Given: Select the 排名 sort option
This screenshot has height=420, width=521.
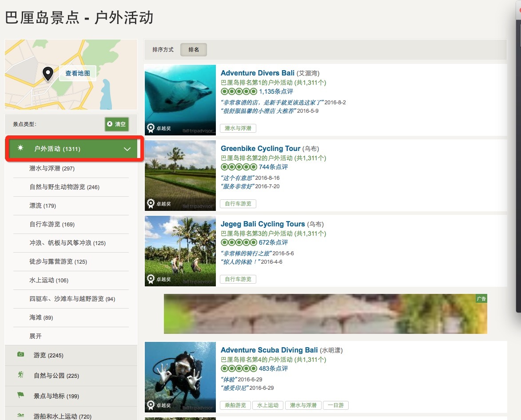Looking at the screenshot, I should (194, 50).
